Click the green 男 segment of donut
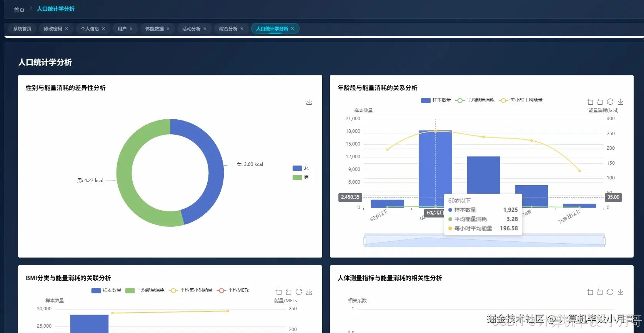This screenshot has height=333, width=644. (125, 173)
